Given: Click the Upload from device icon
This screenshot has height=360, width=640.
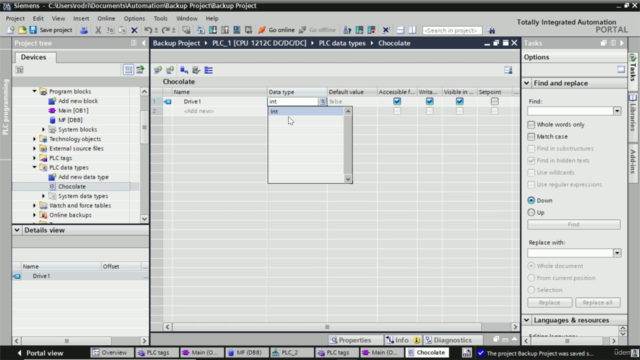Looking at the screenshot, I should (x=225, y=30).
